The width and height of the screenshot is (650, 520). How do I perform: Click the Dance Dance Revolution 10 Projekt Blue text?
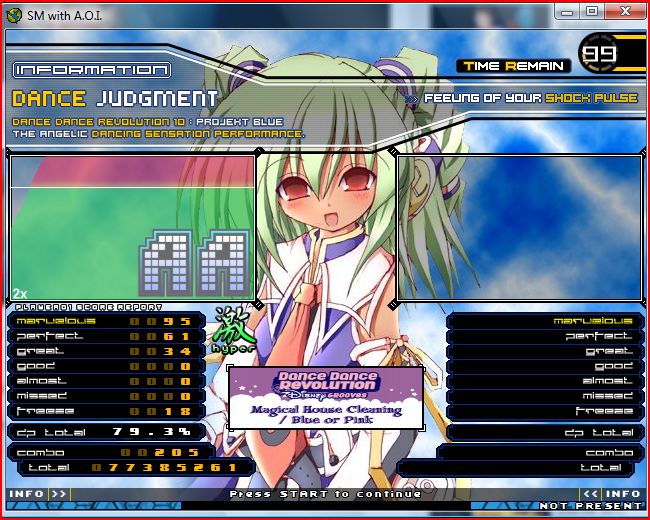[x=148, y=122]
